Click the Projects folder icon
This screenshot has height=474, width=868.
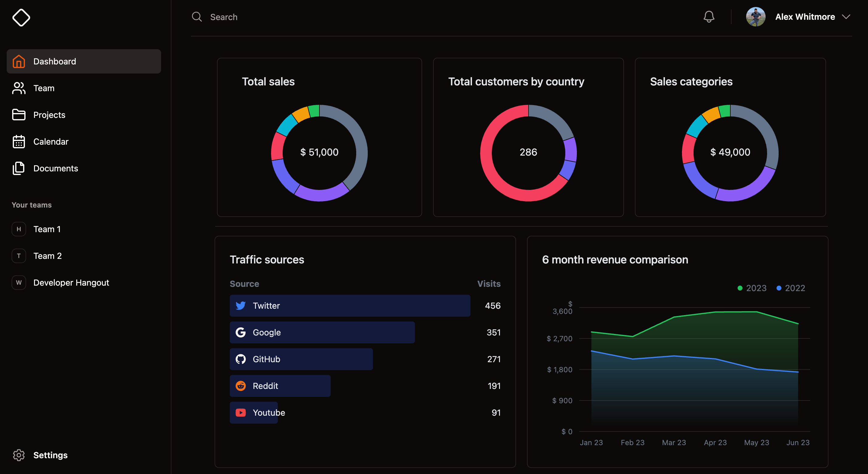(x=19, y=115)
